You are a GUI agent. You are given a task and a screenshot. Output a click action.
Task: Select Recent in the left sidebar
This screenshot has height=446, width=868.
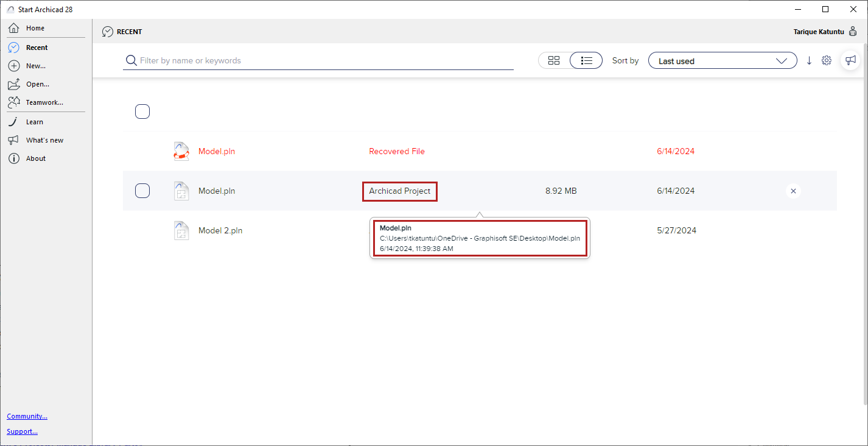[37, 48]
